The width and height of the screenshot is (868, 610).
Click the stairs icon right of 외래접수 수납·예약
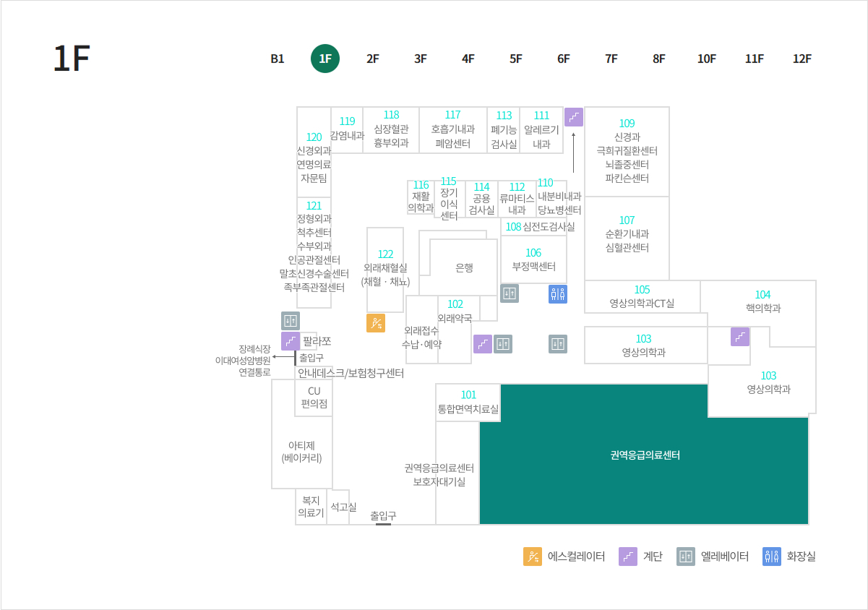click(483, 344)
